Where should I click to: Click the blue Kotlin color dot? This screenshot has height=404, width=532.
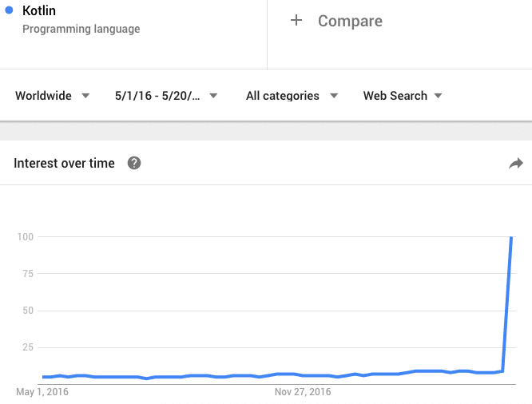point(8,11)
